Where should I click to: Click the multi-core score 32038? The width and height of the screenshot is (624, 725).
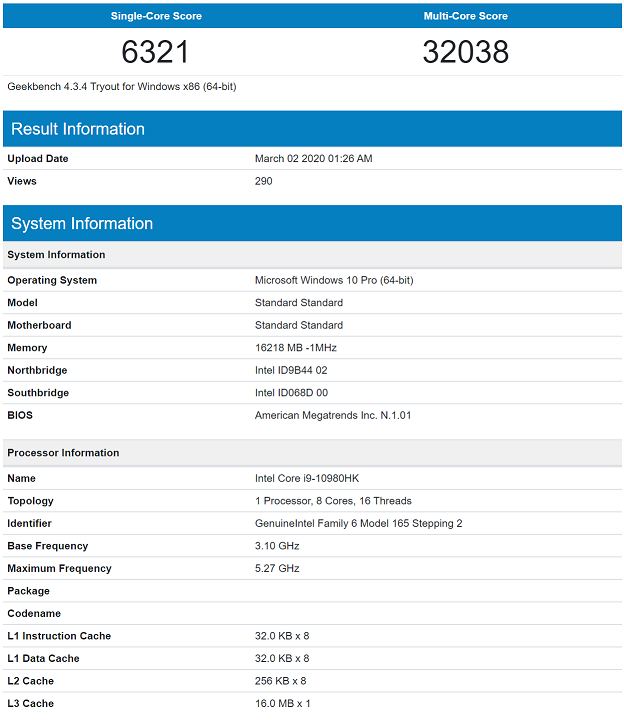465,51
